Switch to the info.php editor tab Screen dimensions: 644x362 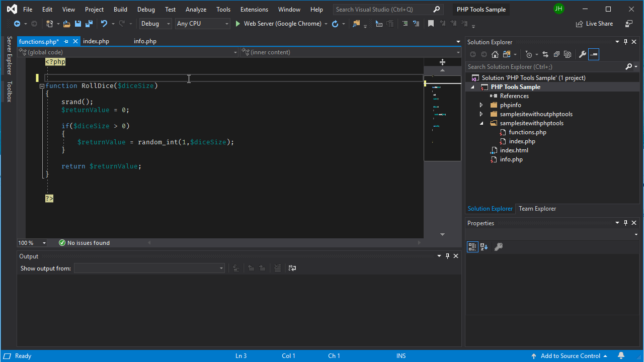(x=145, y=41)
